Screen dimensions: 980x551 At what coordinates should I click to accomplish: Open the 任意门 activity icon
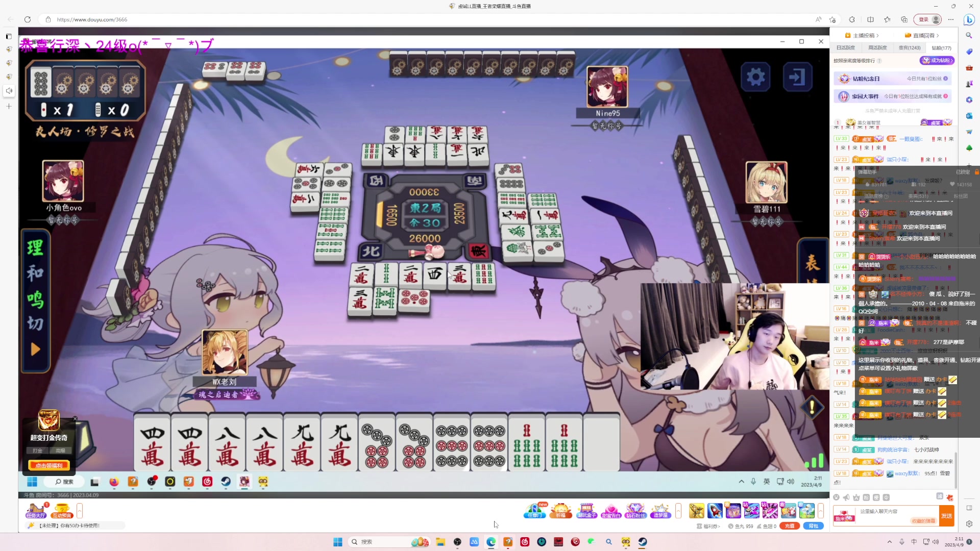coord(535,511)
